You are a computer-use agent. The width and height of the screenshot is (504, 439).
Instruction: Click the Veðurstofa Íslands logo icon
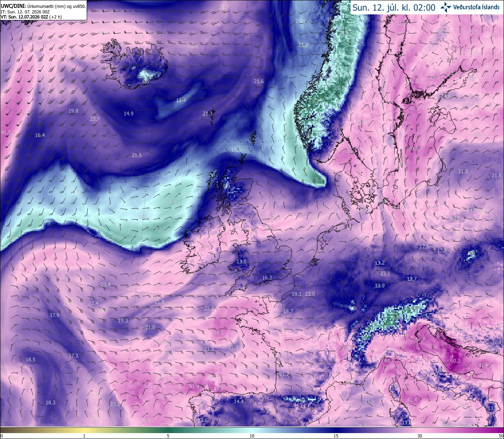(x=445, y=7)
